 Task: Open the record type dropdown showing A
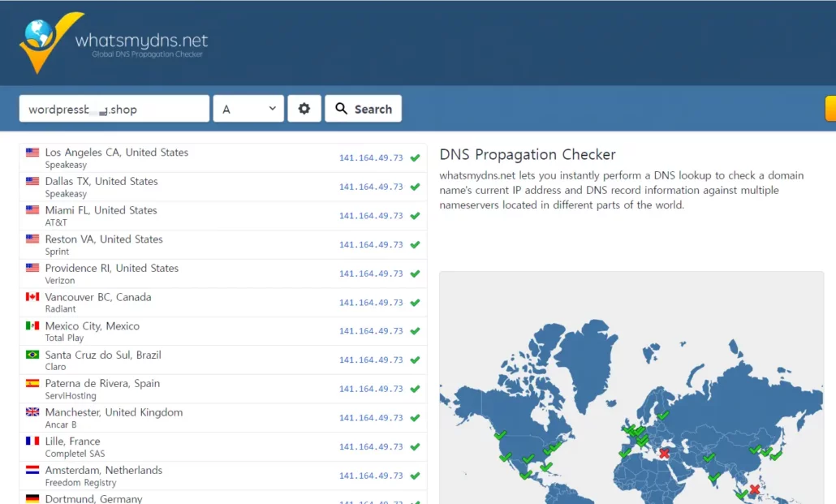(x=248, y=109)
